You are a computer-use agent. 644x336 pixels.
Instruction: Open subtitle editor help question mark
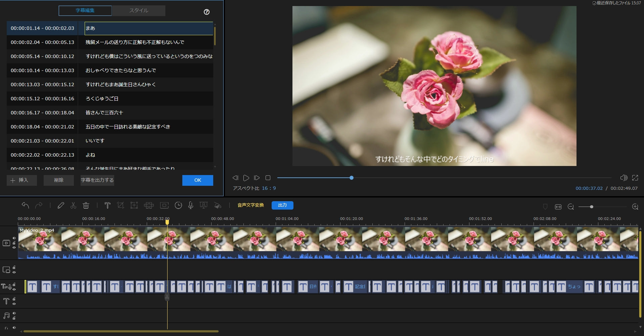tap(206, 12)
